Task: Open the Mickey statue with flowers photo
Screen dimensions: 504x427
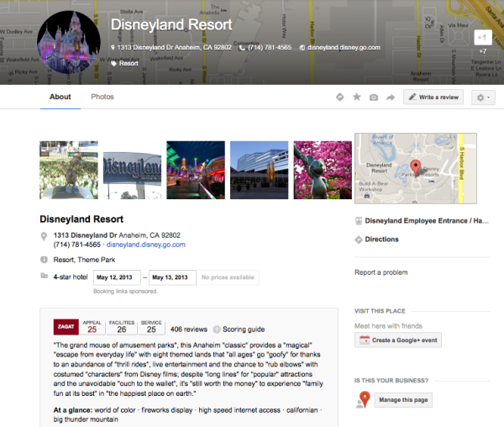Action: pyautogui.click(x=323, y=170)
